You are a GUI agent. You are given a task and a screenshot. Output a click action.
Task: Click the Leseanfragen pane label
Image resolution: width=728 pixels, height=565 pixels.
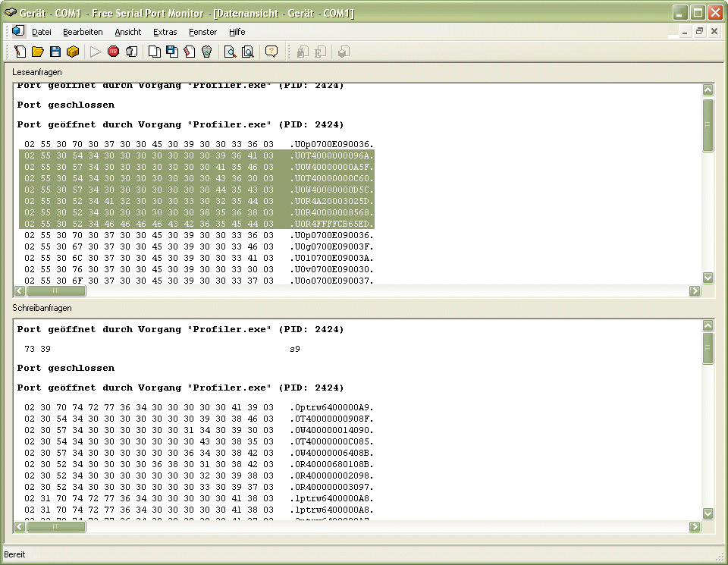[37, 72]
